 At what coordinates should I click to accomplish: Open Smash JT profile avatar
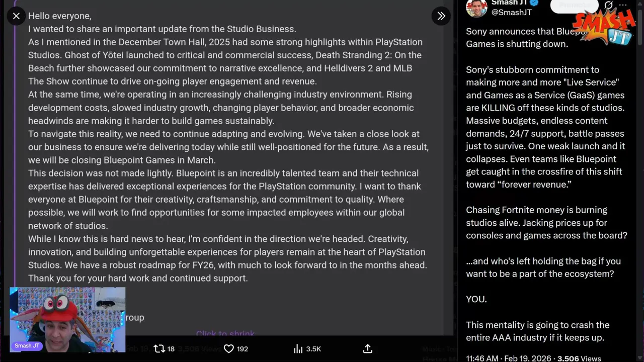tap(476, 8)
